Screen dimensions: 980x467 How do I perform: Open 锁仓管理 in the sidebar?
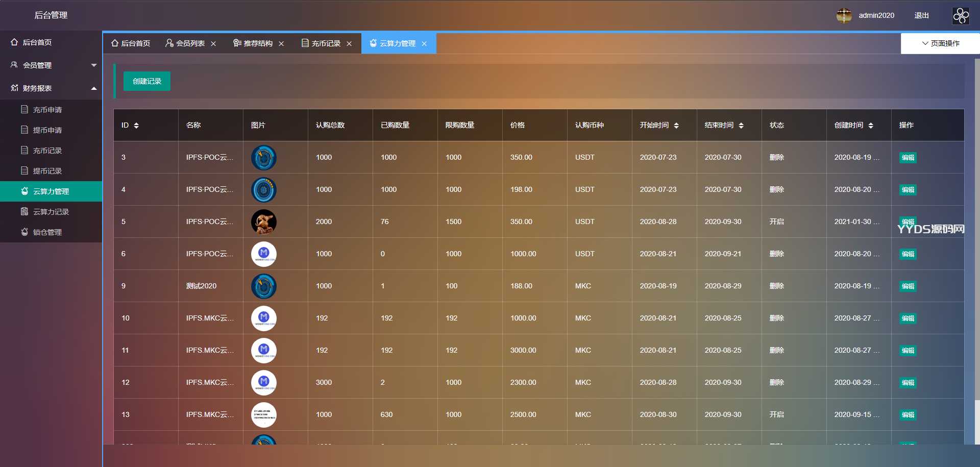pyautogui.click(x=47, y=232)
